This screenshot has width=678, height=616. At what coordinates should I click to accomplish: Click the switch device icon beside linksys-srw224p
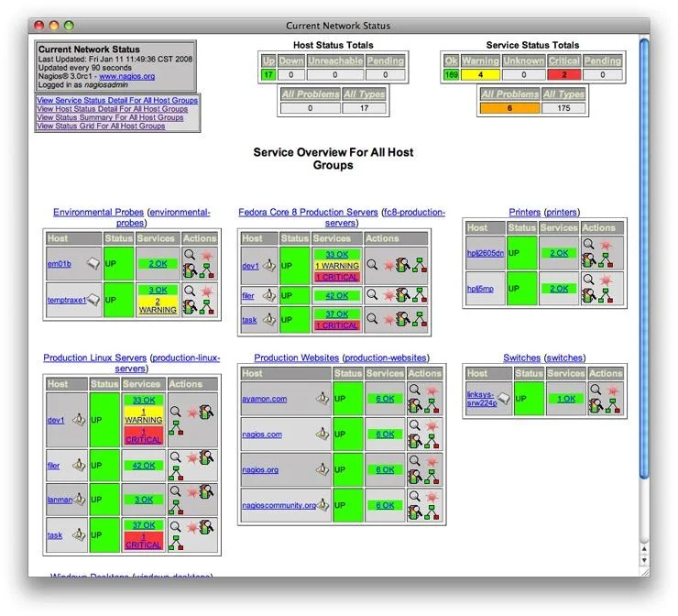coord(504,398)
